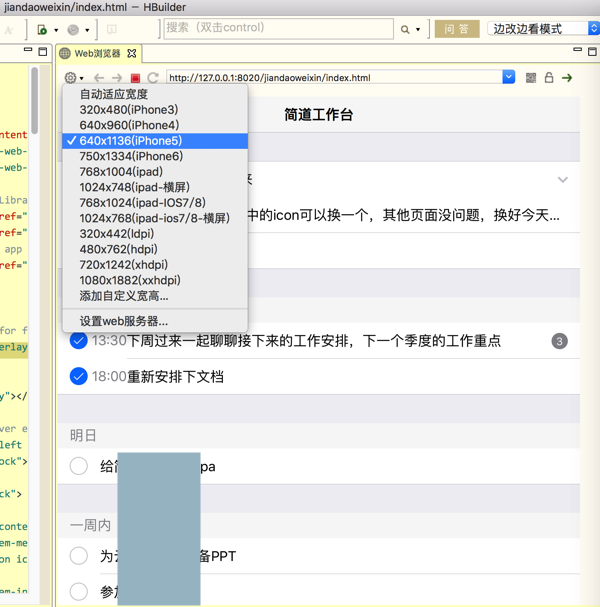Open the 边改边看模式 mode dropdown
The height and width of the screenshot is (607, 600).
543,29
